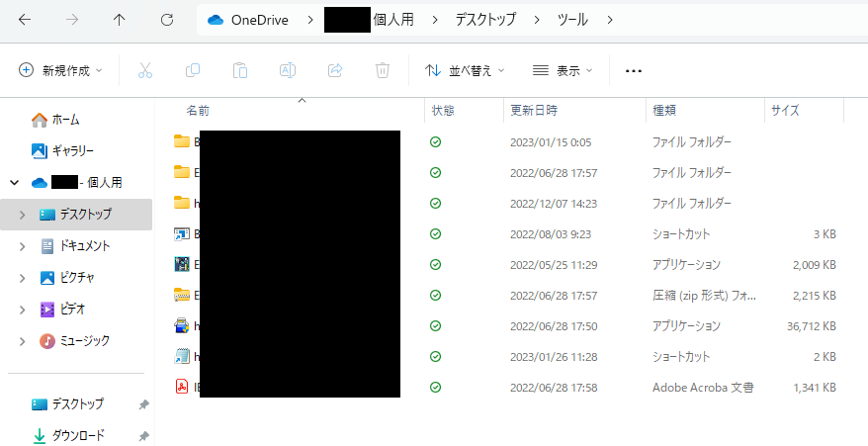Click the 3 KB size cell
Image resolution: width=868 pixels, height=446 pixels.
pyautogui.click(x=825, y=235)
